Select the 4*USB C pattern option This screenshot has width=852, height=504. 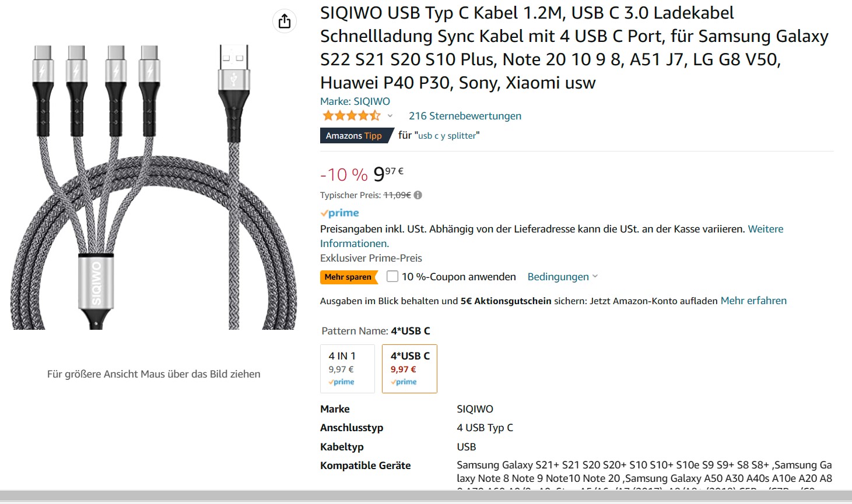pyautogui.click(x=409, y=368)
